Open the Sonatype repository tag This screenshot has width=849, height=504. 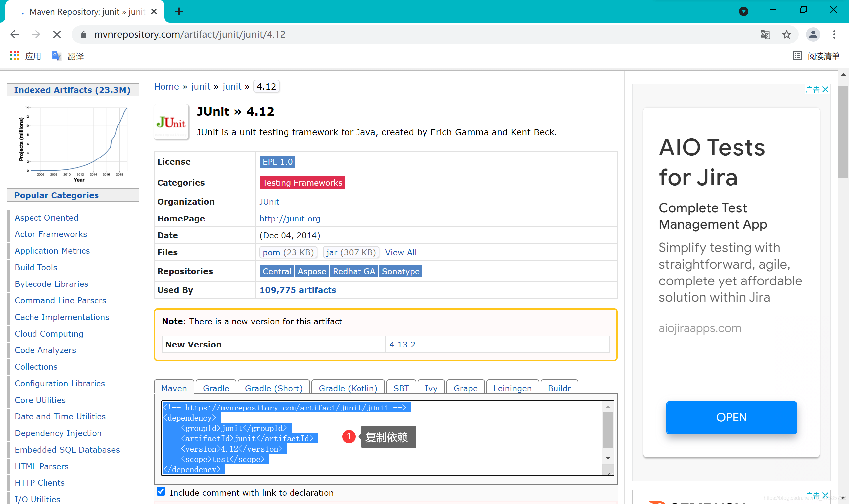[x=401, y=271]
